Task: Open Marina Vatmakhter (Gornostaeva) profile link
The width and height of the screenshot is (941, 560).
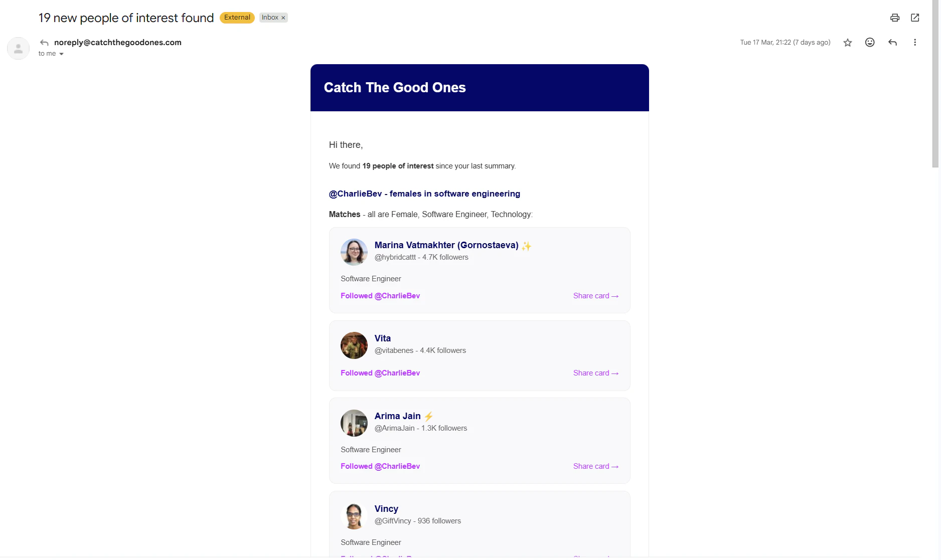Action: tap(446, 245)
